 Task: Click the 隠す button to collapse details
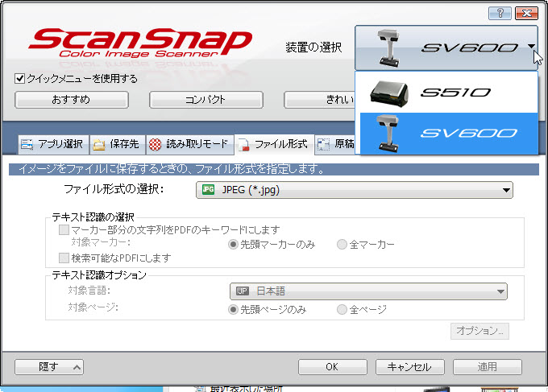pos(49,367)
